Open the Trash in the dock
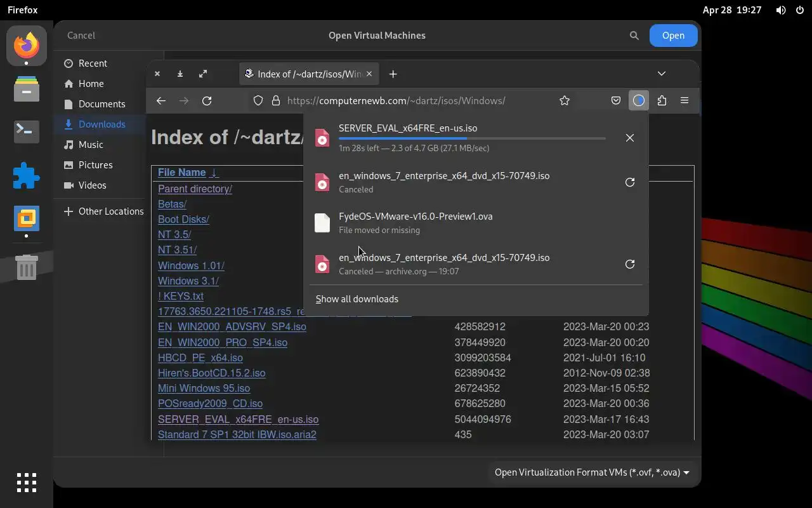Viewport: 812px width, 508px height. 27,267
